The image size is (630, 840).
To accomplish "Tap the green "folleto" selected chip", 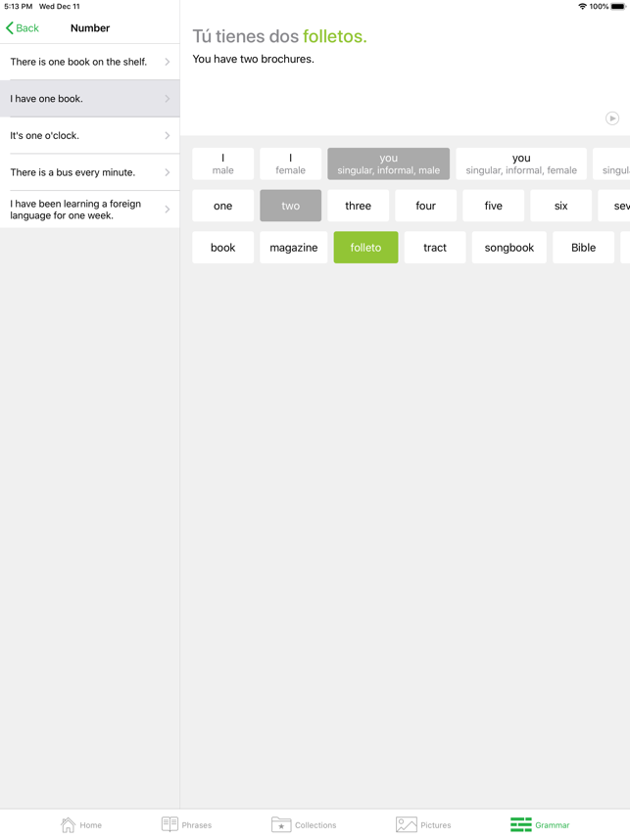I will pyautogui.click(x=365, y=248).
